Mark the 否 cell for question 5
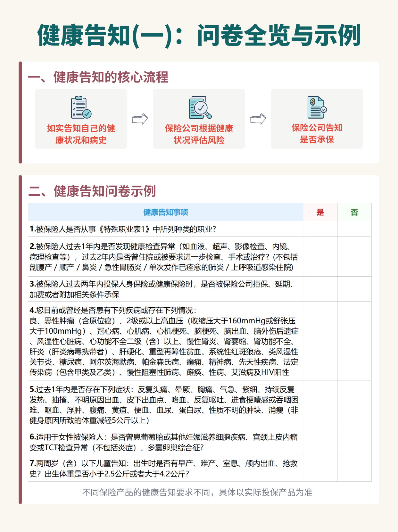The image size is (398, 532). 354,404
